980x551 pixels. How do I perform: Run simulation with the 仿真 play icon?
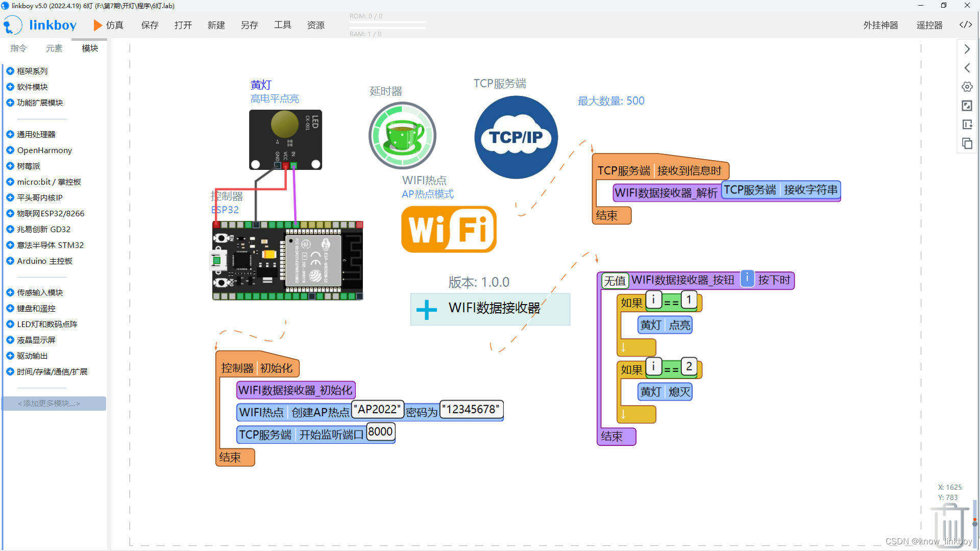97,25
